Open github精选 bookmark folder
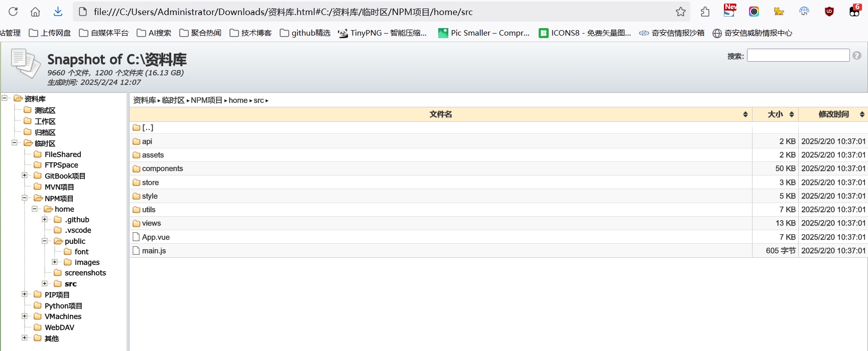The width and height of the screenshot is (868, 351). (x=305, y=33)
